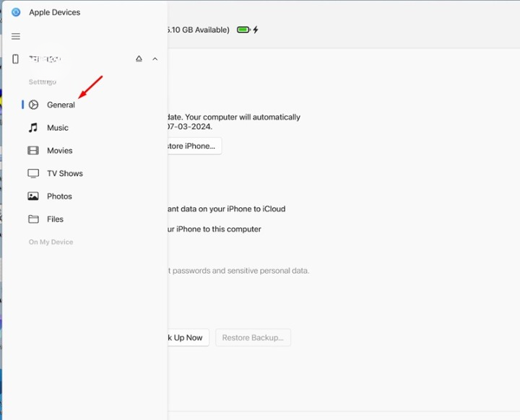Open the General settings icon
Image resolution: width=520 pixels, height=420 pixels.
pyautogui.click(x=33, y=105)
